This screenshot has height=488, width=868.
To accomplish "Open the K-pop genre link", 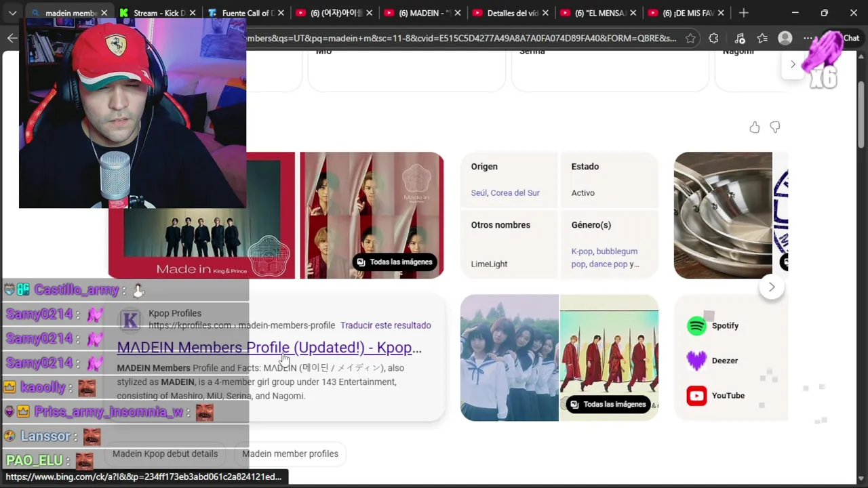I will coord(581,251).
